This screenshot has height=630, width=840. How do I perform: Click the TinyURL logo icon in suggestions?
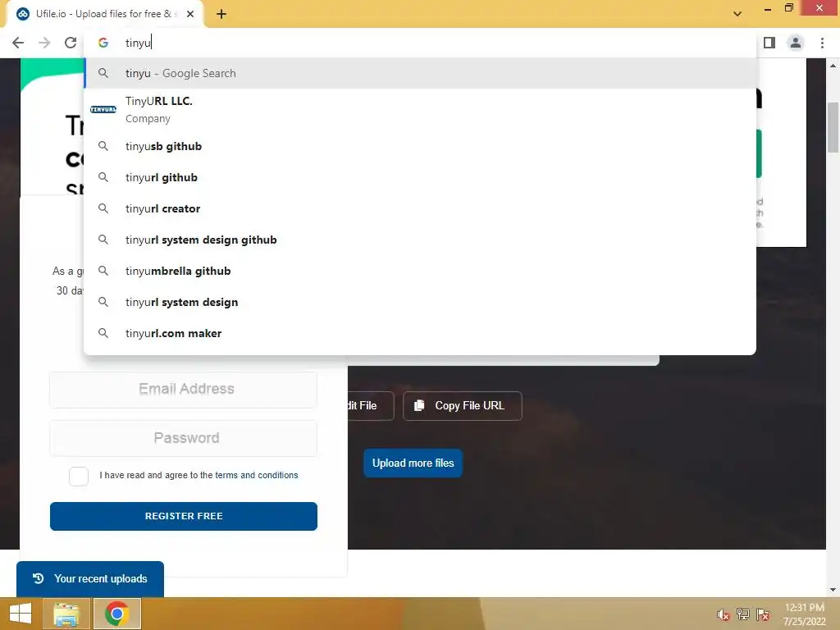tap(103, 109)
